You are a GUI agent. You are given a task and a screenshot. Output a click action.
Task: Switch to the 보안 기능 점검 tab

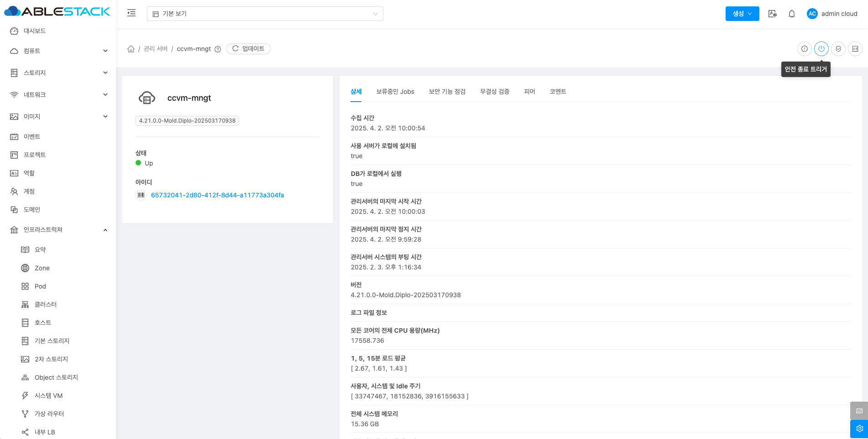(447, 92)
